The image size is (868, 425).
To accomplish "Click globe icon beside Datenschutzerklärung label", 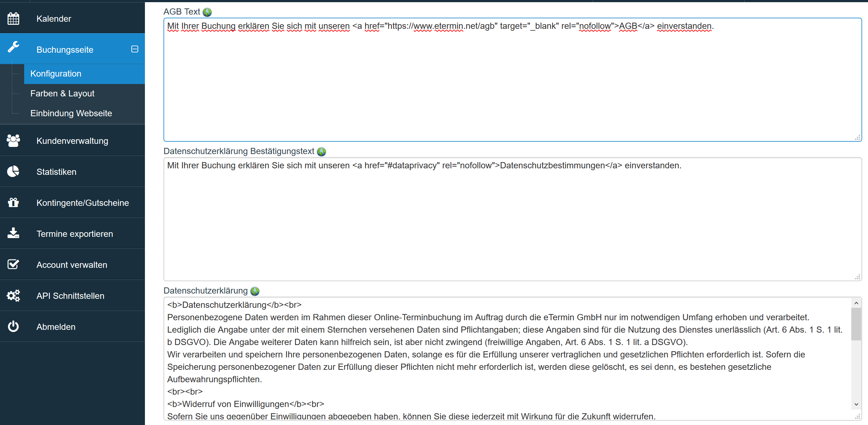I will [x=255, y=291].
